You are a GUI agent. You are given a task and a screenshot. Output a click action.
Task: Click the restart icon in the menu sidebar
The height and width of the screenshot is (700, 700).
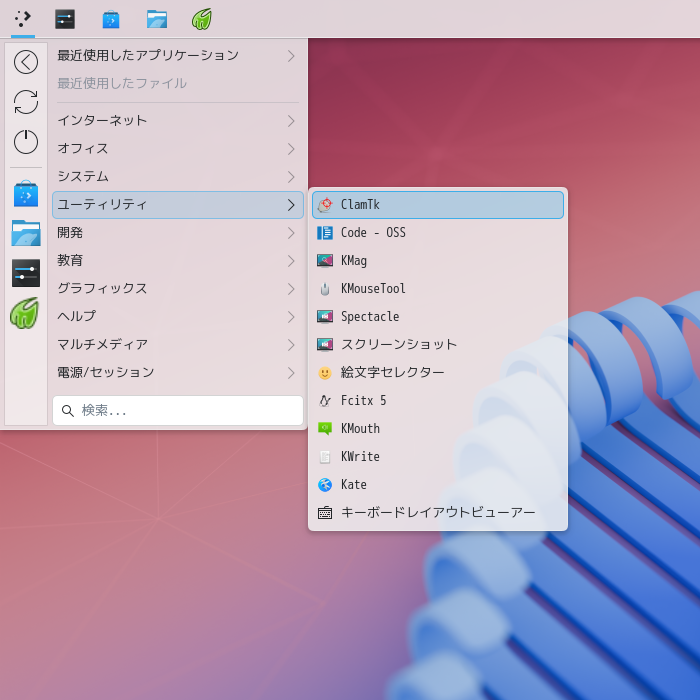26,102
